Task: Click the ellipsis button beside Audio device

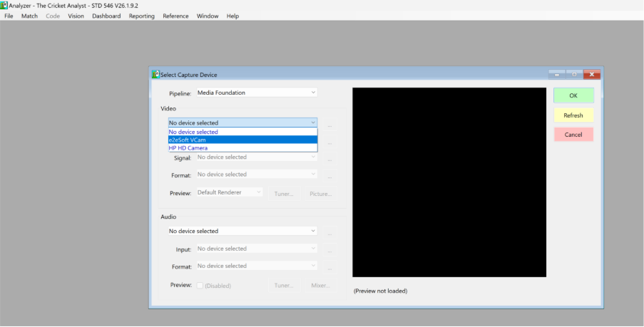Action: click(329, 233)
